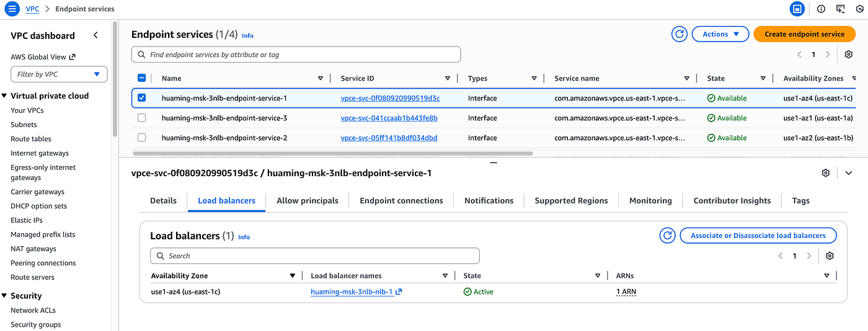
Task: Sort by Name column arrow
Action: (321, 79)
